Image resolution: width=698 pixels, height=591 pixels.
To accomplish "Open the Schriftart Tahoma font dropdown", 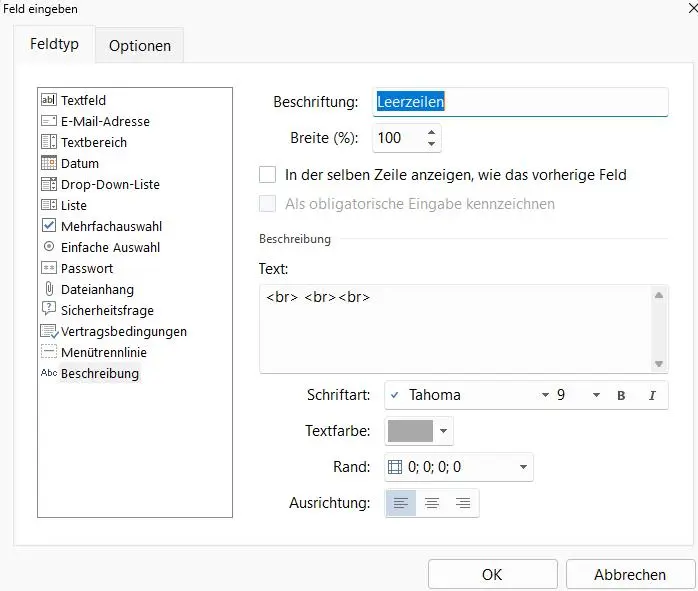I will pos(545,395).
